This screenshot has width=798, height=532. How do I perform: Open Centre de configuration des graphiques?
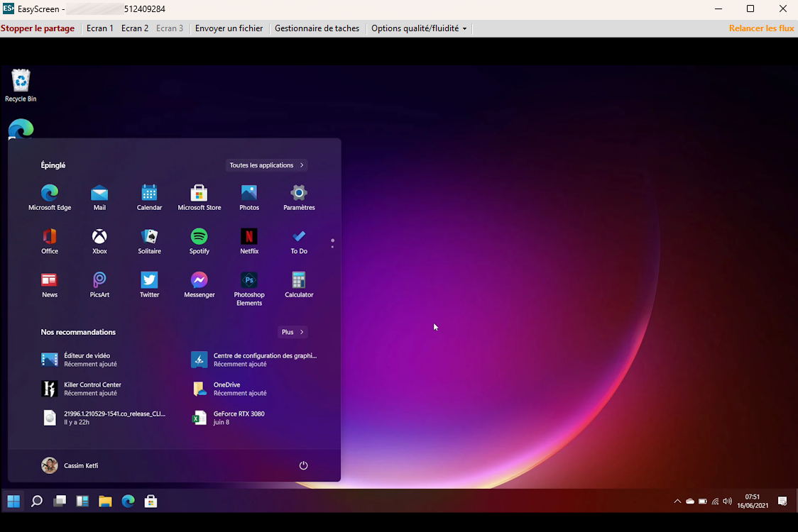[254, 360]
